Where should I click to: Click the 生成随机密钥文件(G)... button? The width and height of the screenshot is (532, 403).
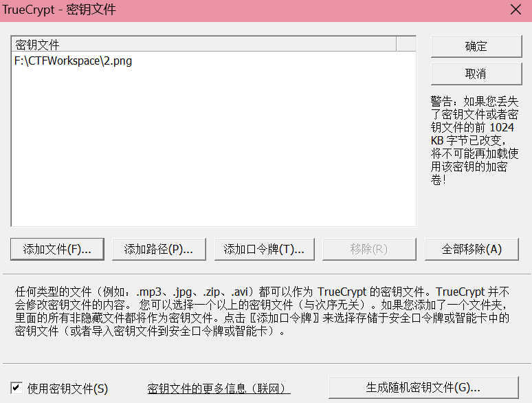click(423, 387)
